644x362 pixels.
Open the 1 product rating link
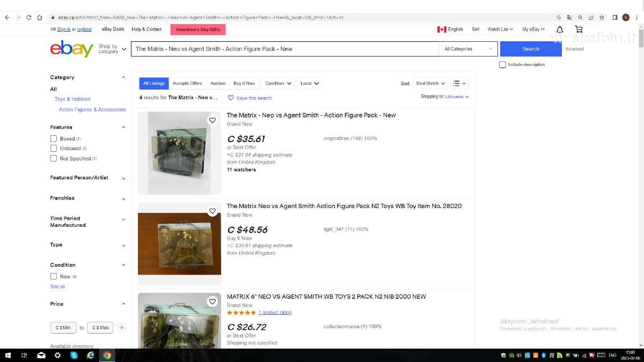point(275,313)
